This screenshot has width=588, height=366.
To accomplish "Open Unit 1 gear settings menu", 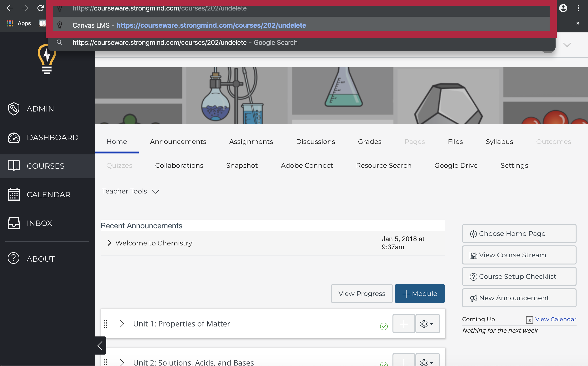I will (428, 324).
